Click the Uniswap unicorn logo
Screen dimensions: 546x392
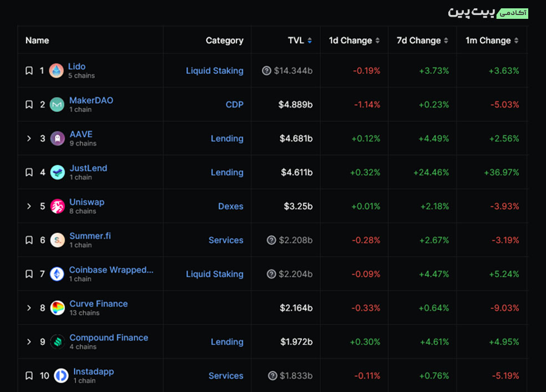click(x=58, y=206)
